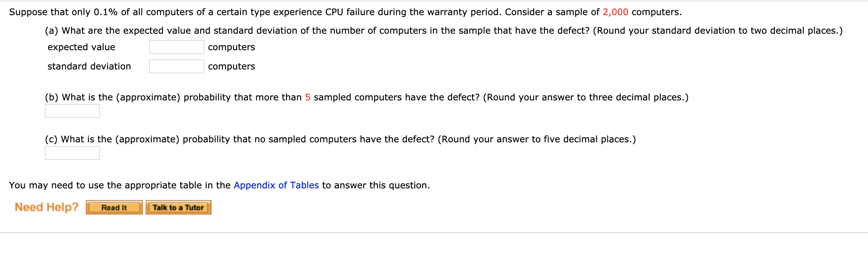Image resolution: width=868 pixels, height=253 pixels.
Task: Select the part (b) probability answer box
Action: click(72, 111)
